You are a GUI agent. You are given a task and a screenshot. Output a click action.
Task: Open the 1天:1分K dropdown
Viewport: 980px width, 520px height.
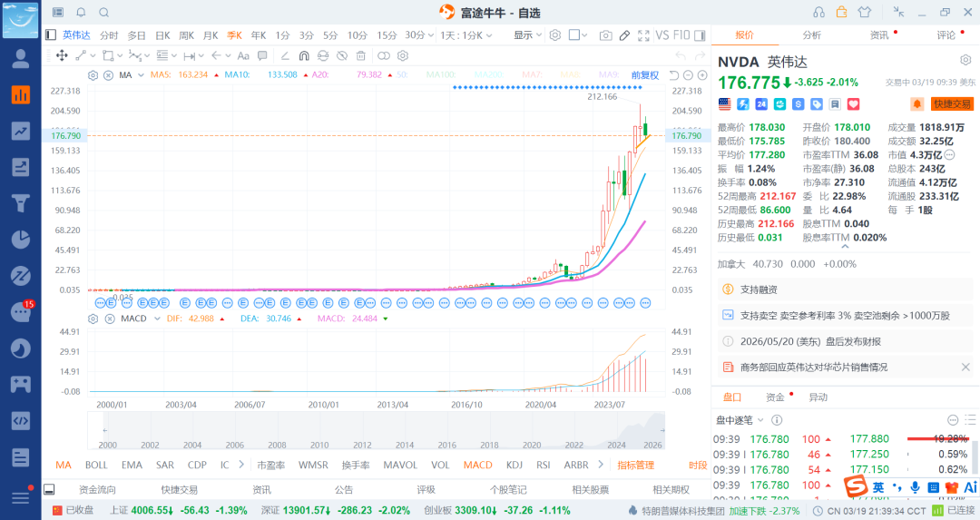(x=466, y=35)
